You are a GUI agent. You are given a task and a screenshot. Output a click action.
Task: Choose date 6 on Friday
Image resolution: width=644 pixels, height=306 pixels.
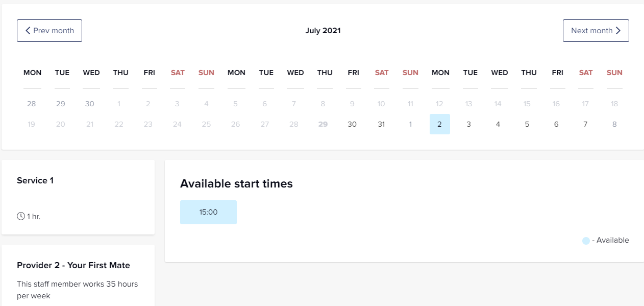coord(556,124)
